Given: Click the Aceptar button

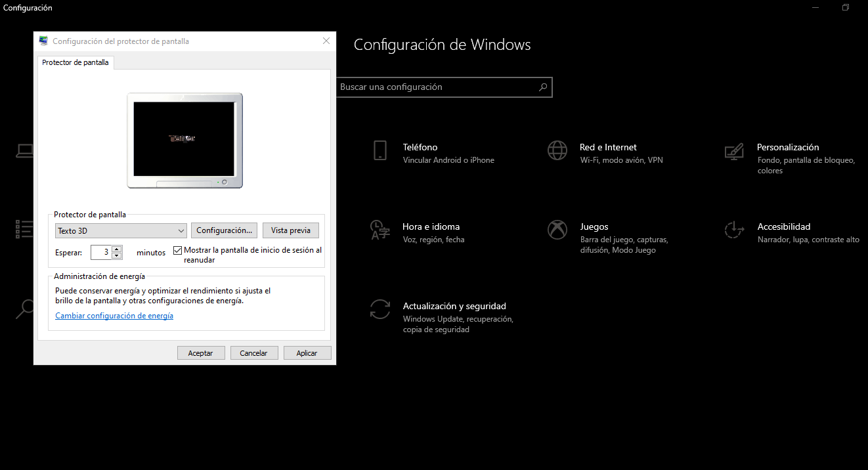Looking at the screenshot, I should pyautogui.click(x=201, y=352).
